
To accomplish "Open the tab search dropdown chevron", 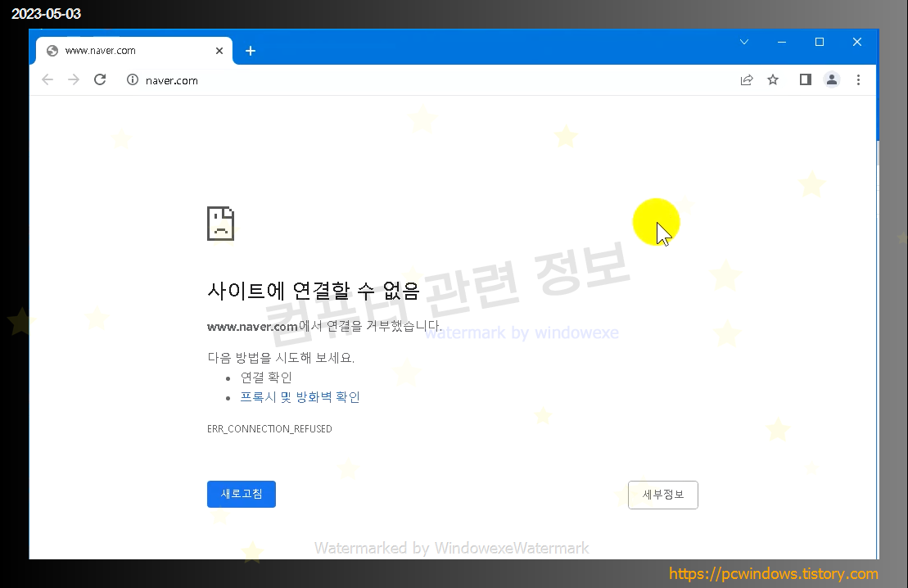I will (744, 42).
